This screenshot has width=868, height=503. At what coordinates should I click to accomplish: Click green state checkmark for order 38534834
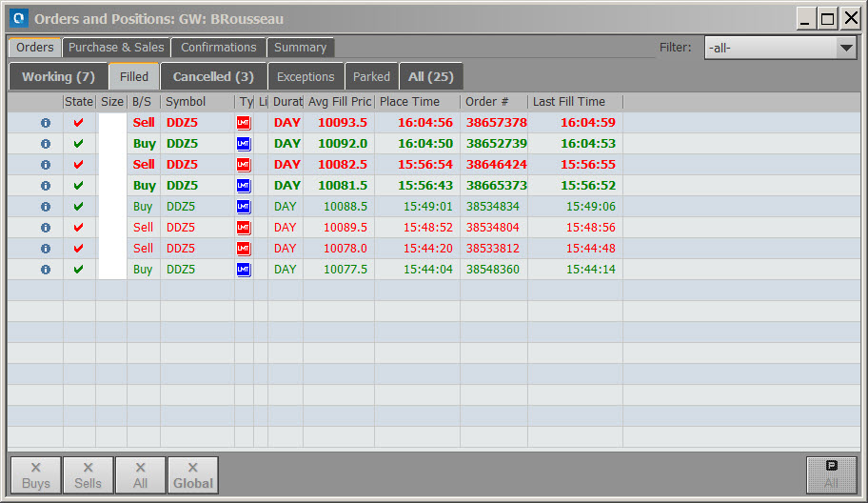79,207
